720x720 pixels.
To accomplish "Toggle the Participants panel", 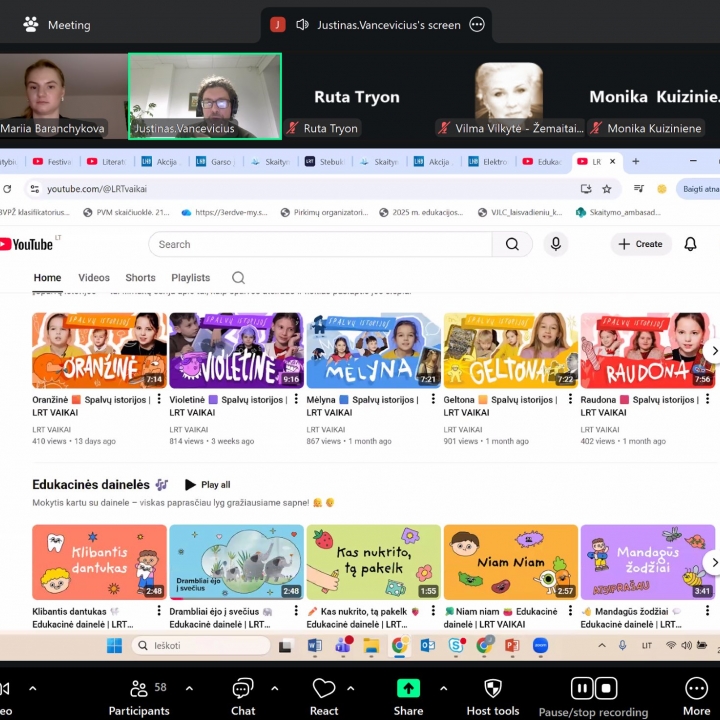I will coord(139,689).
